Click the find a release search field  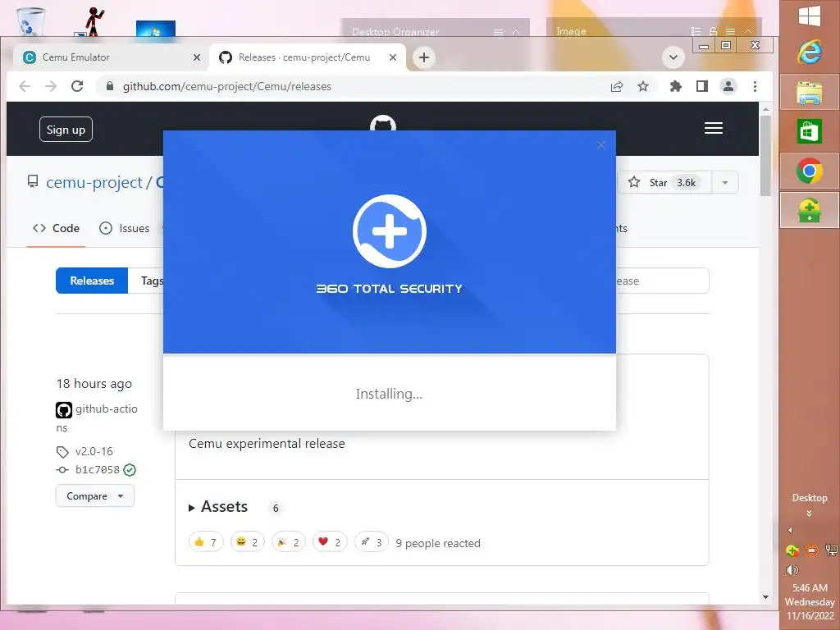[662, 281]
